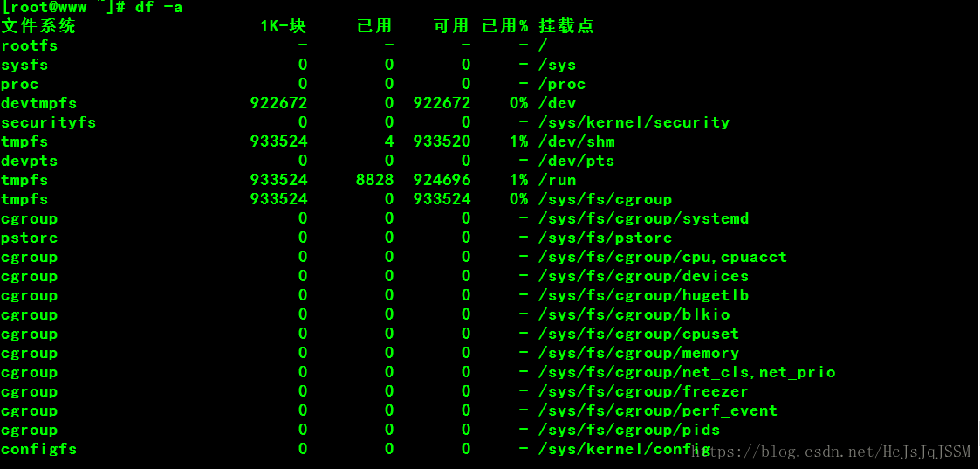Select the filesystem name "pstore"
This screenshot has width=980, height=469.
[x=30, y=238]
